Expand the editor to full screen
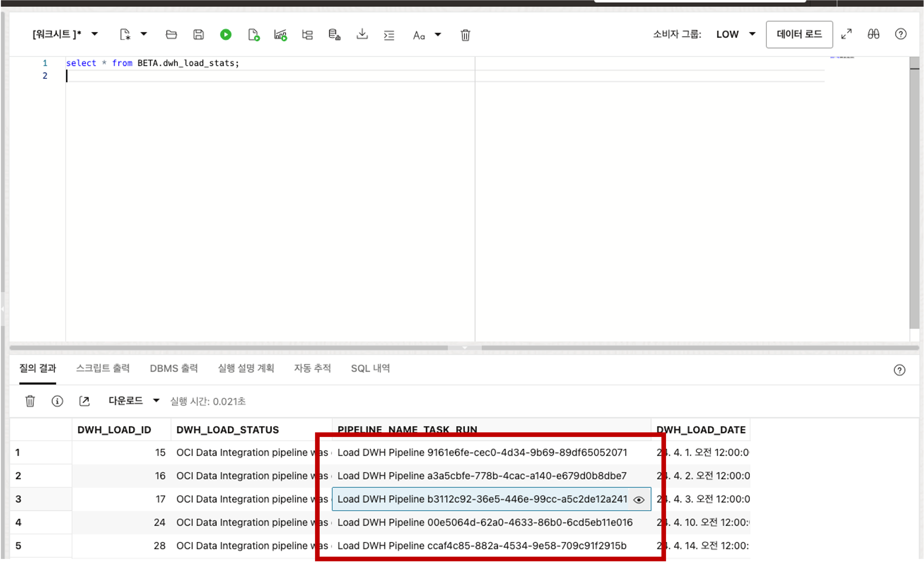Screen dimensions: 924x562 pyautogui.click(x=846, y=34)
